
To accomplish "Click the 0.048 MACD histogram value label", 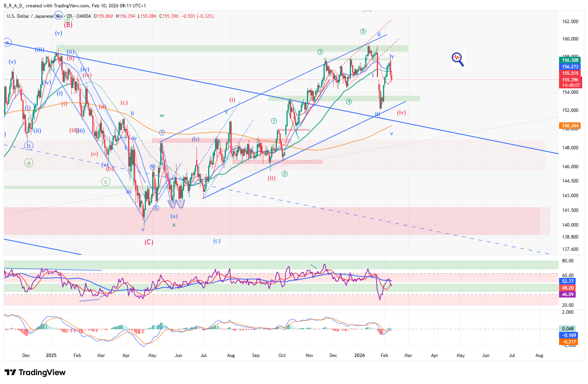I will [x=568, y=329].
